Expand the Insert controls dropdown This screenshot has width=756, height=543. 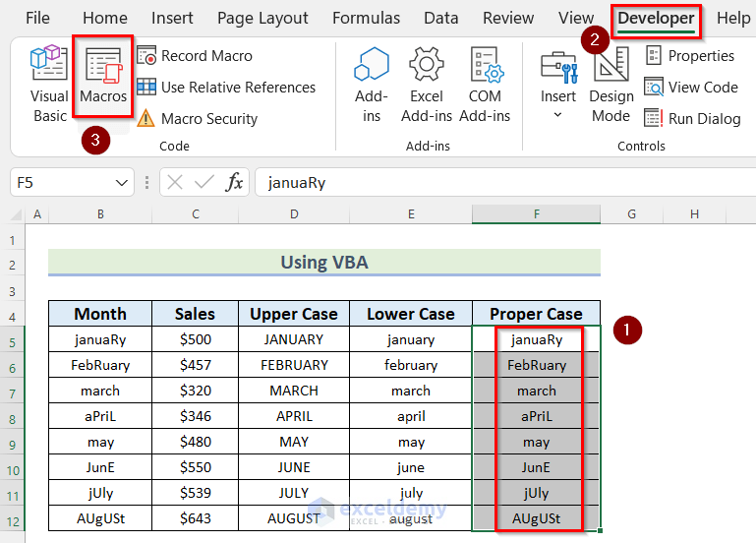(x=558, y=115)
